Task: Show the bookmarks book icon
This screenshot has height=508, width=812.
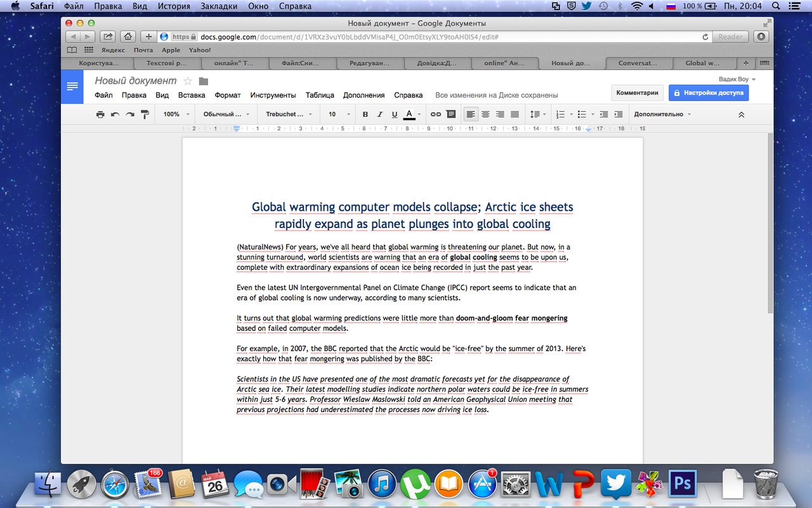Action: [72, 50]
